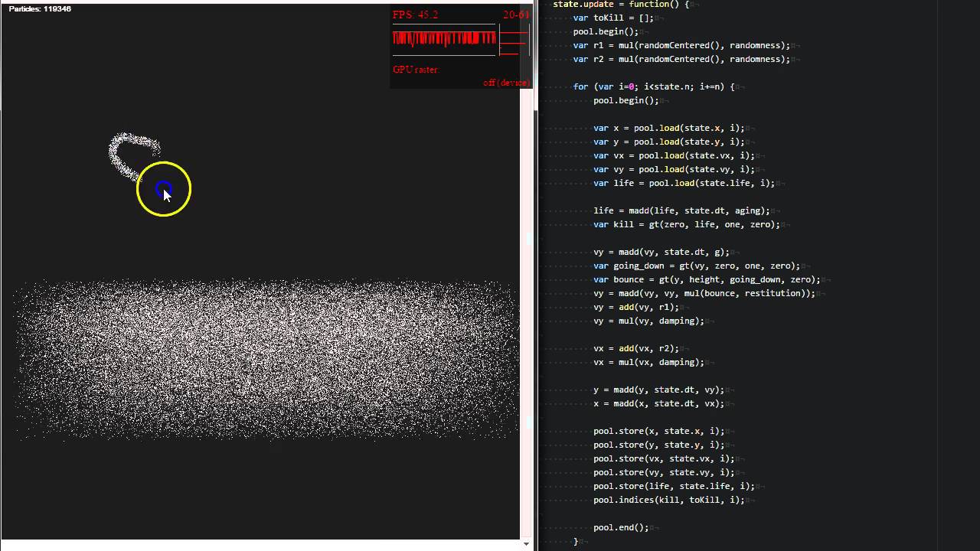Click the red FPS history graph
Screen dimensions: 980x551
[444, 39]
